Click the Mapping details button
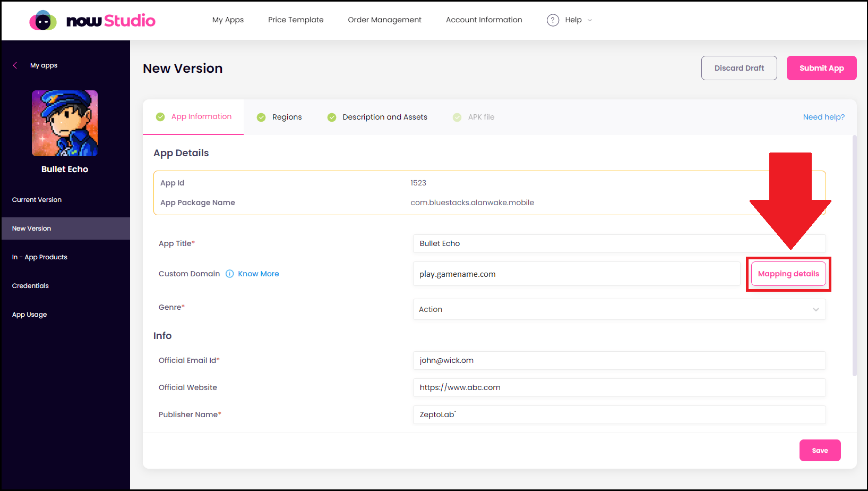The image size is (868, 491). point(788,274)
